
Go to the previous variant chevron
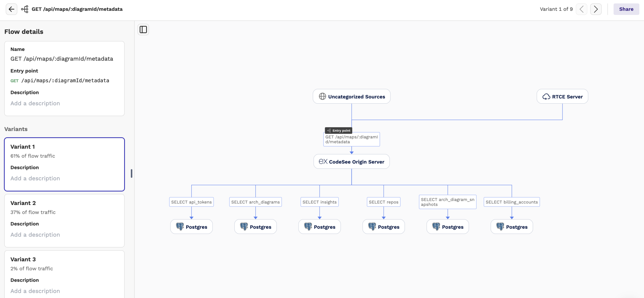point(581,9)
